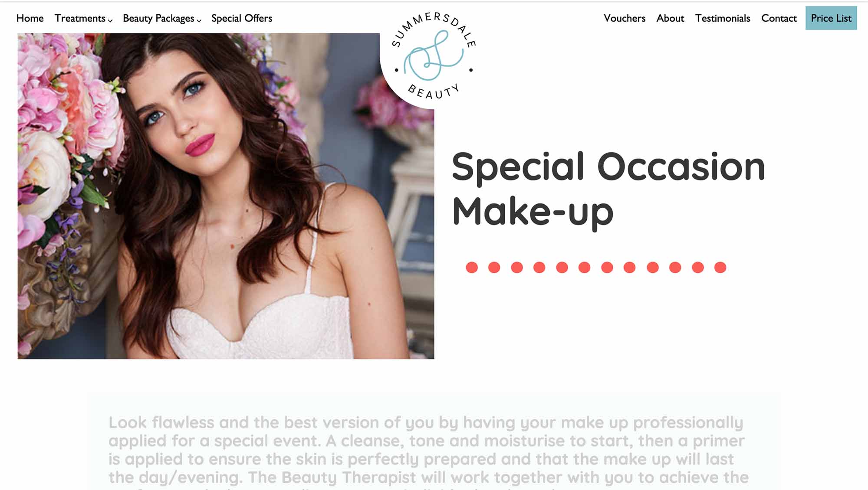Expand the Beauty Packages dropdown chevron
This screenshot has width=868, height=490.
click(x=199, y=20)
